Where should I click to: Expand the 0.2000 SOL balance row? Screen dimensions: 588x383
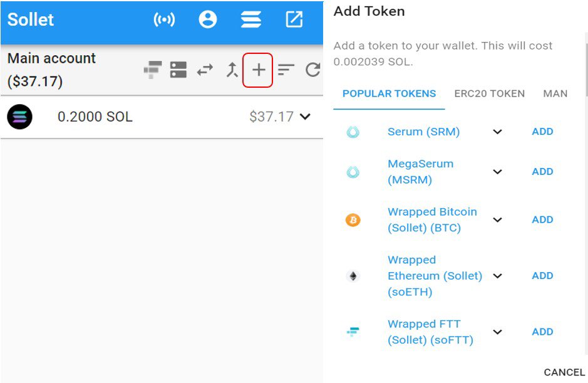(x=305, y=117)
